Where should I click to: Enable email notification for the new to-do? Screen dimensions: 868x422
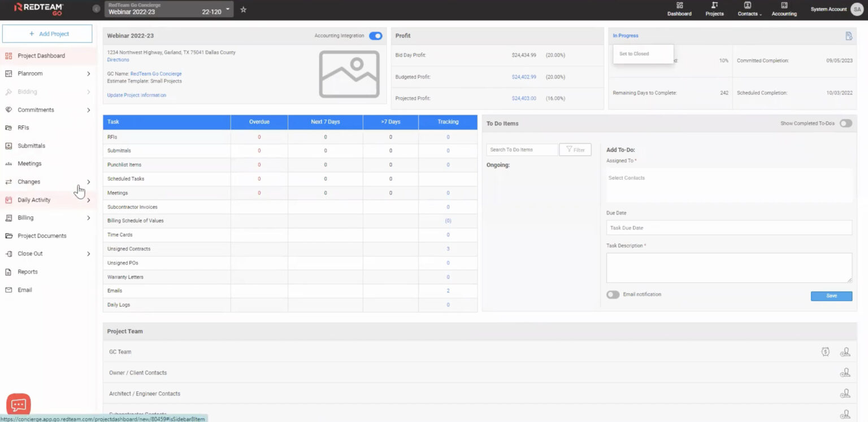pos(613,294)
